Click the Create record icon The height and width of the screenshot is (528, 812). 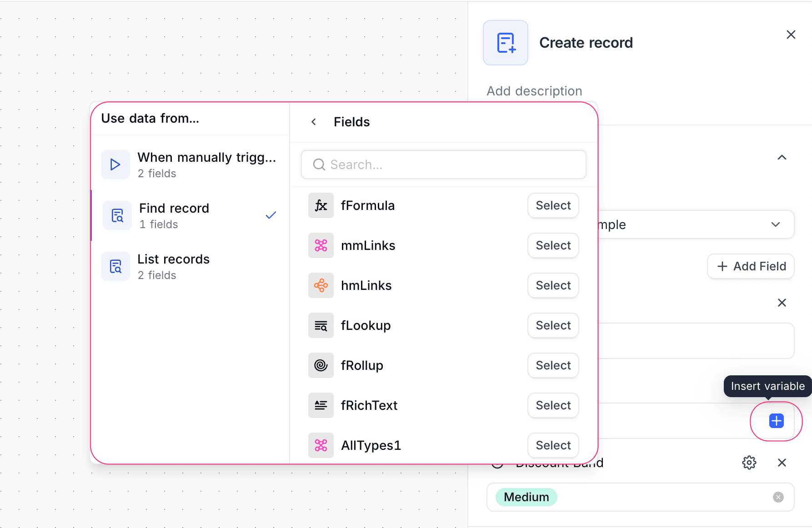[505, 42]
